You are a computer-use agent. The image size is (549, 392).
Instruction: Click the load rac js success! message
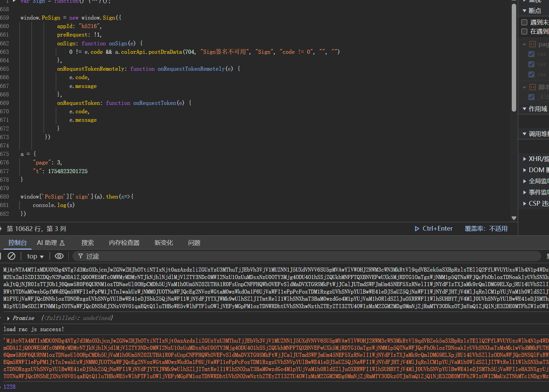coord(34,329)
